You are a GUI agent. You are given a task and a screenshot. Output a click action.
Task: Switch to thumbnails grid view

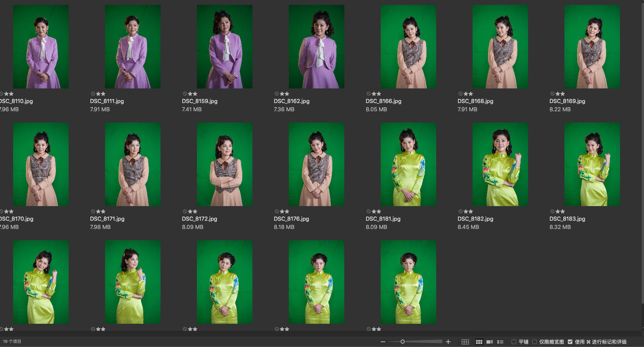coord(479,342)
